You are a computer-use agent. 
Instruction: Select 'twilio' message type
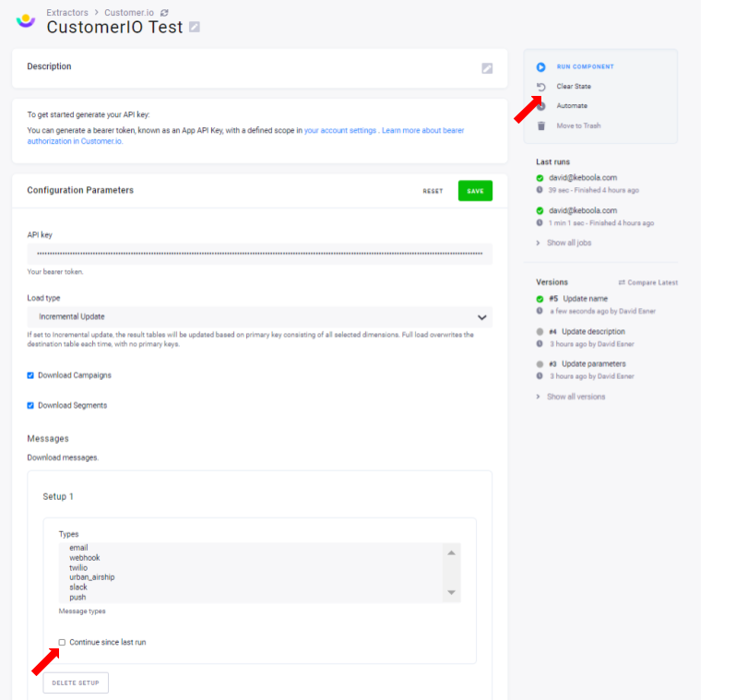click(78, 568)
